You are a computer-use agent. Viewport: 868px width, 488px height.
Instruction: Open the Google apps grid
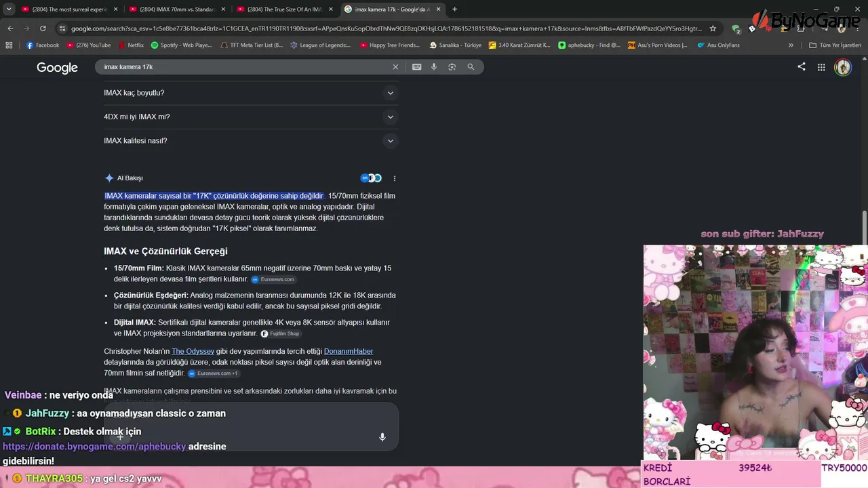click(821, 67)
